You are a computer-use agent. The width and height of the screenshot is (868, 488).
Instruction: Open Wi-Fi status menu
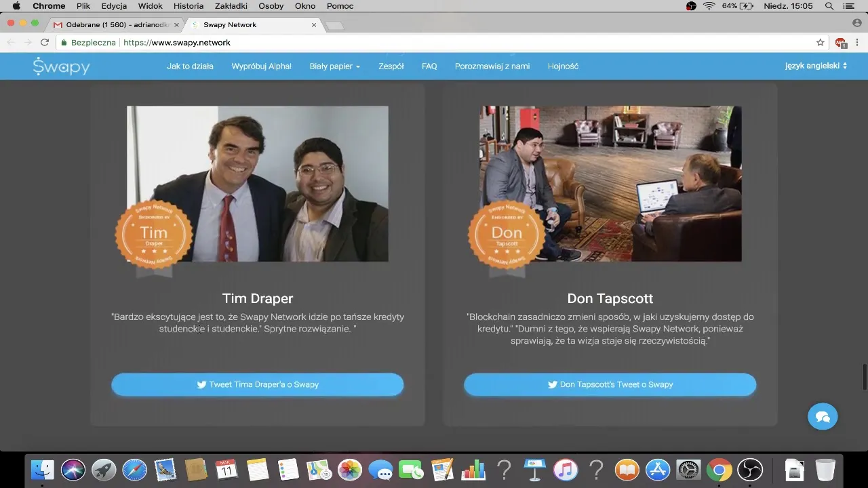709,6
